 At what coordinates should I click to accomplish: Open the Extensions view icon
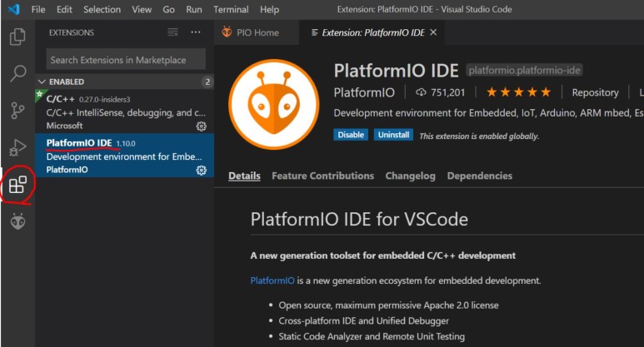[x=17, y=185]
